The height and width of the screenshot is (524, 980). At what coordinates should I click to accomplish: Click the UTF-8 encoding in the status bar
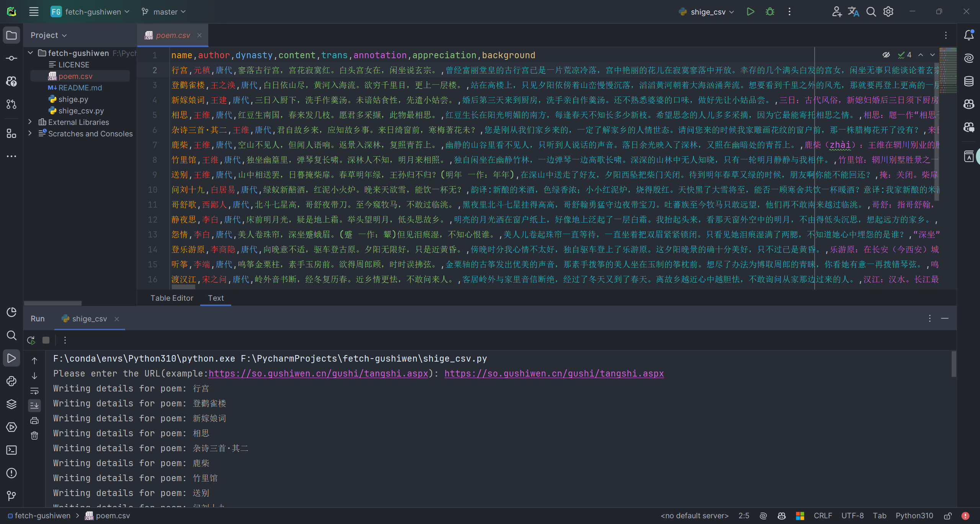852,516
